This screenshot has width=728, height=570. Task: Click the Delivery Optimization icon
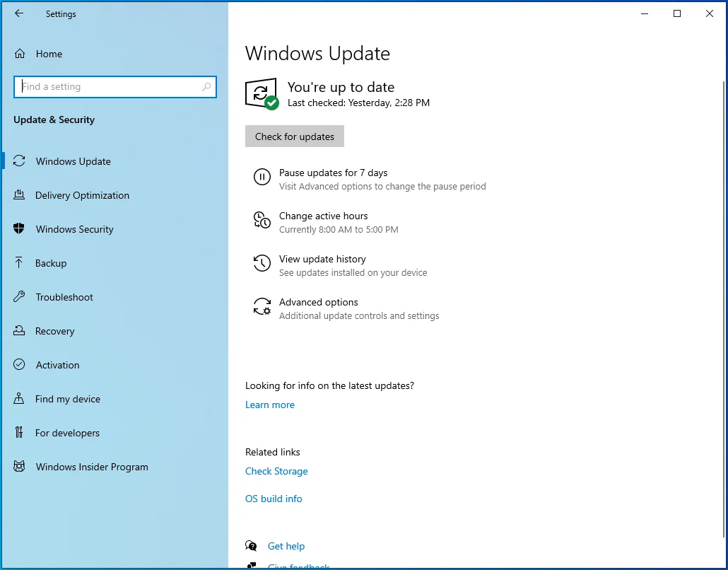tap(19, 195)
